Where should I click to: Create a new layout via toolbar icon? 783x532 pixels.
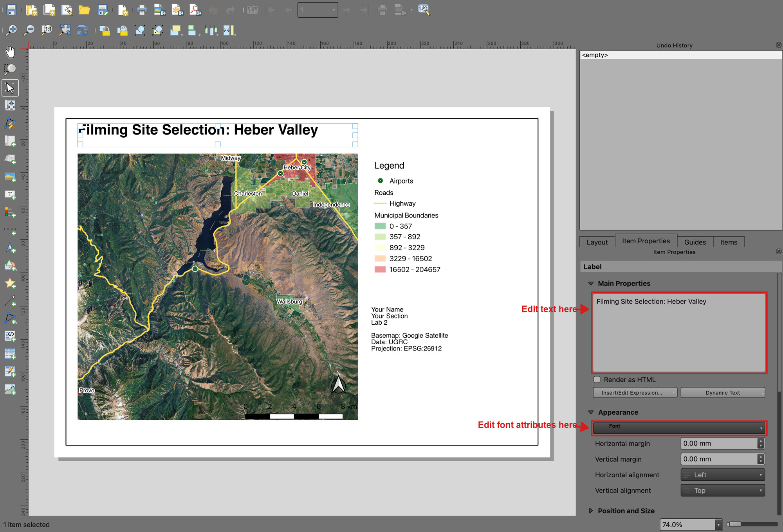[x=31, y=10]
